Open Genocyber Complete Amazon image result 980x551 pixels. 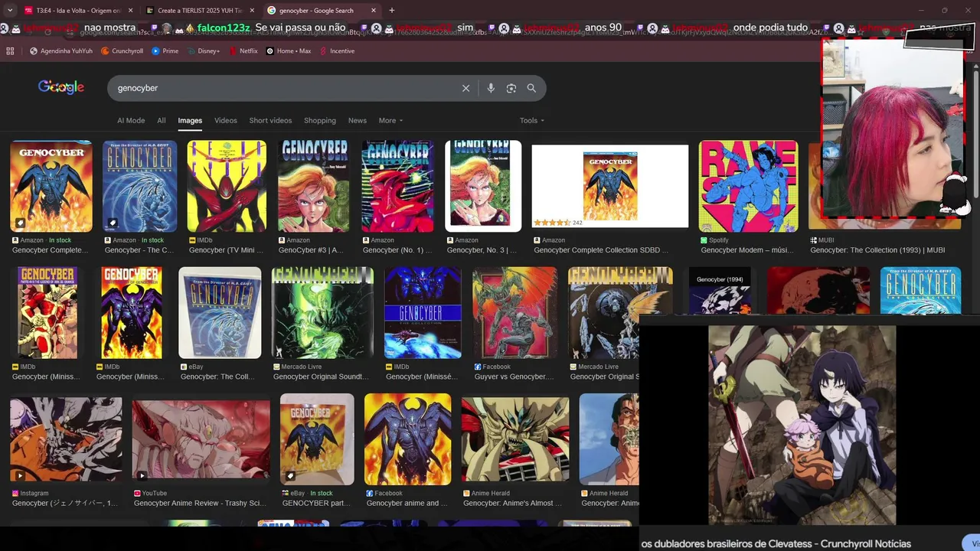click(x=51, y=186)
